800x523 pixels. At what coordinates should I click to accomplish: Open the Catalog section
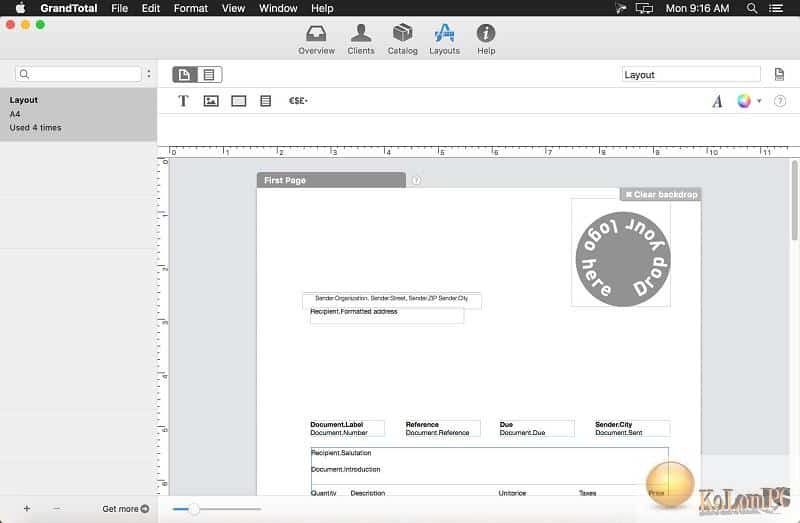point(403,40)
